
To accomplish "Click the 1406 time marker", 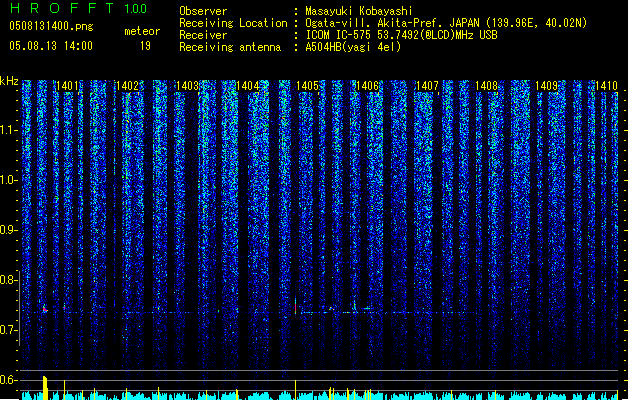I will (367, 86).
